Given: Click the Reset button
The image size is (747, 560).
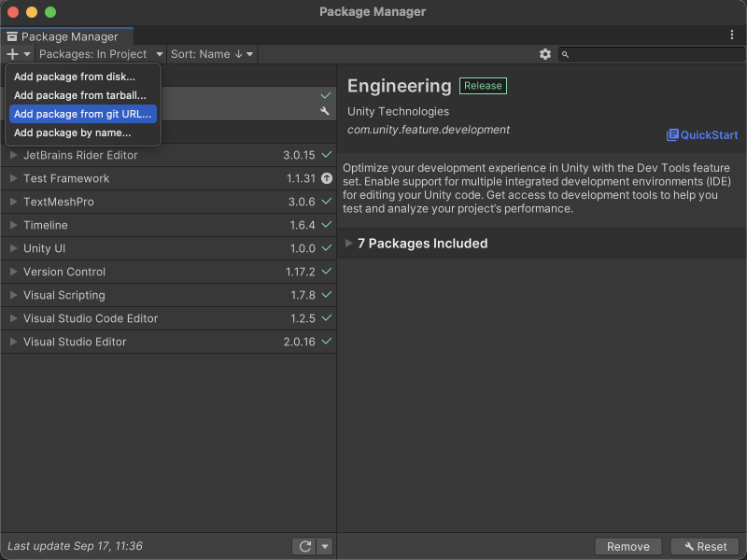Looking at the screenshot, I should [x=706, y=546].
